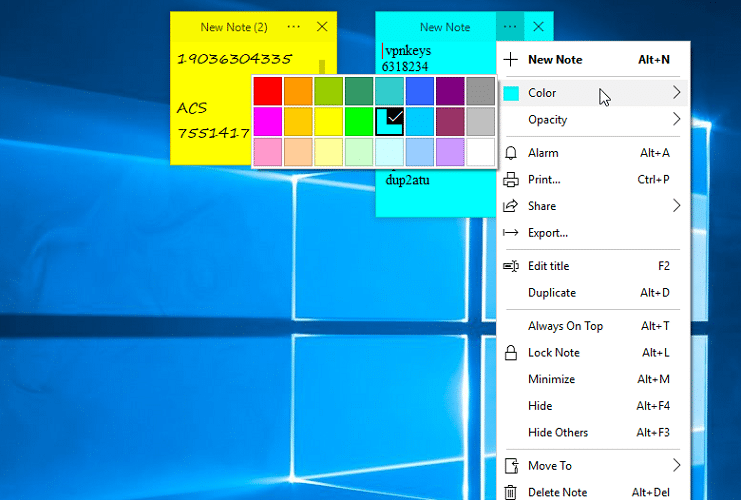
Task: Select Hide in the context menu
Action: [593, 406]
